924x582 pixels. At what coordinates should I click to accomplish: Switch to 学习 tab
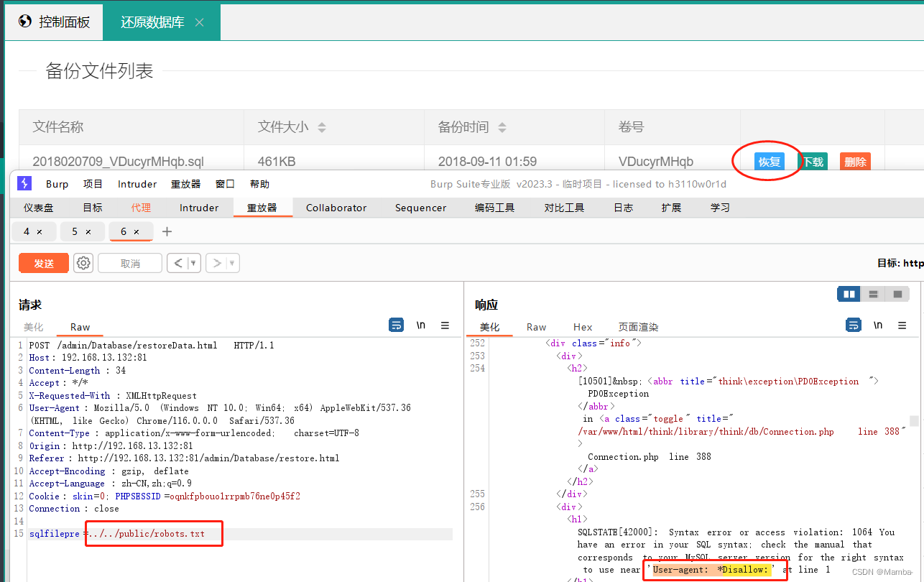(x=720, y=208)
